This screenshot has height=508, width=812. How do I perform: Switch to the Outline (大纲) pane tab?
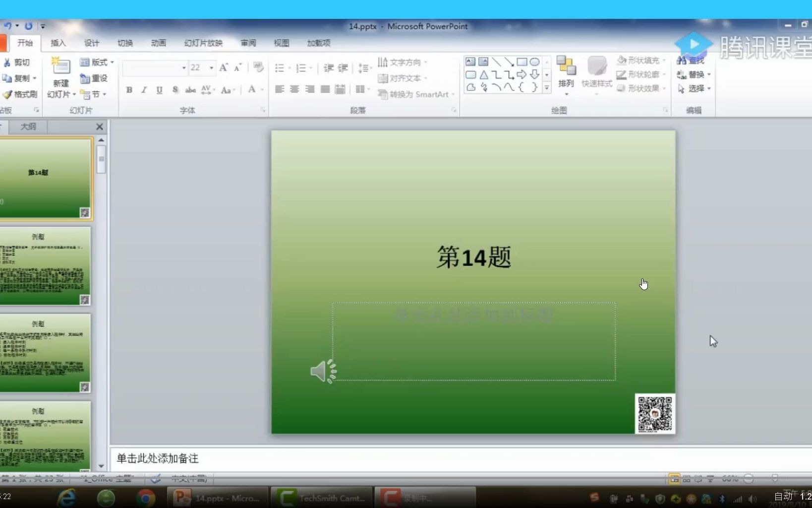pos(28,127)
